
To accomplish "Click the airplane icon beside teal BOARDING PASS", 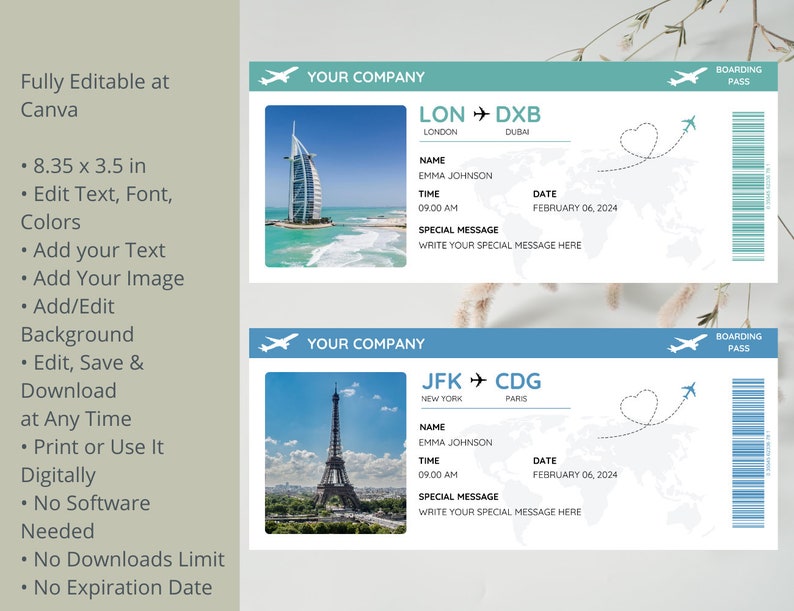I will coord(687,76).
